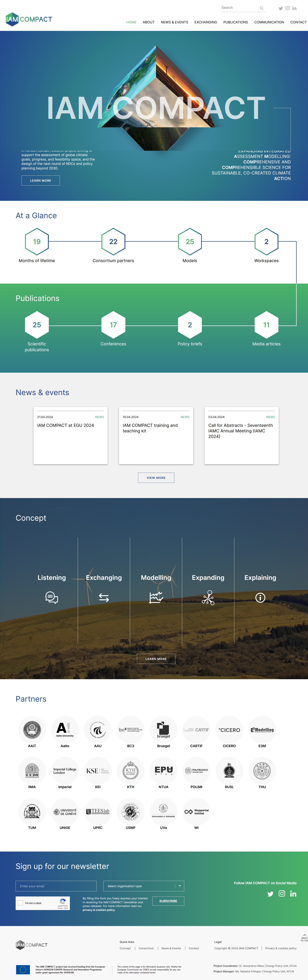
Task: Select the Exchanging arrows icon
Action: pos(104,598)
